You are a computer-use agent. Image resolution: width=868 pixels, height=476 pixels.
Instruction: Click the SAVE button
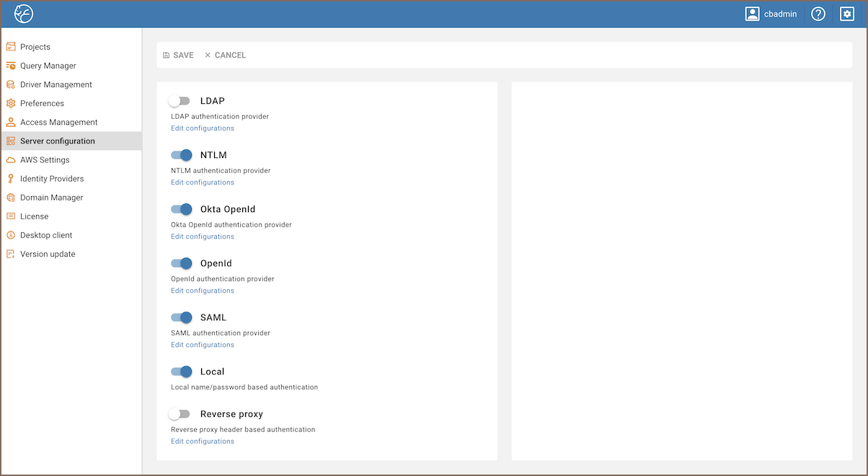[178, 55]
